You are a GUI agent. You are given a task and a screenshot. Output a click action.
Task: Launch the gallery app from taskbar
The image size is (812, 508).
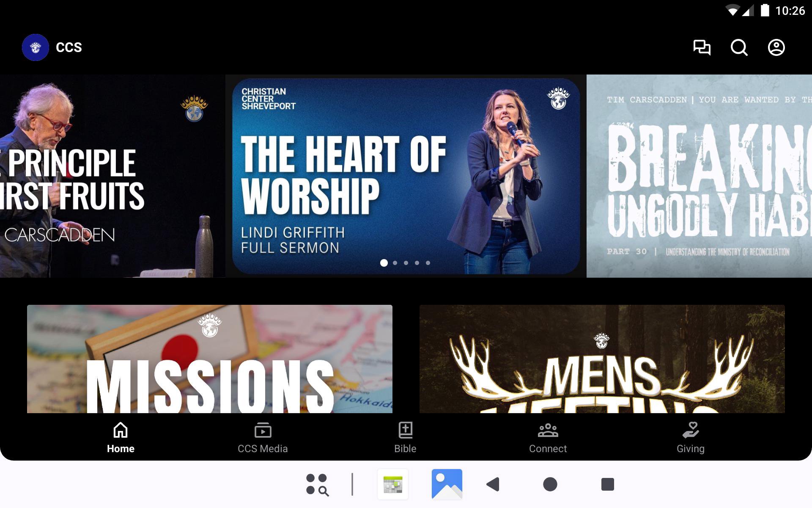click(447, 484)
